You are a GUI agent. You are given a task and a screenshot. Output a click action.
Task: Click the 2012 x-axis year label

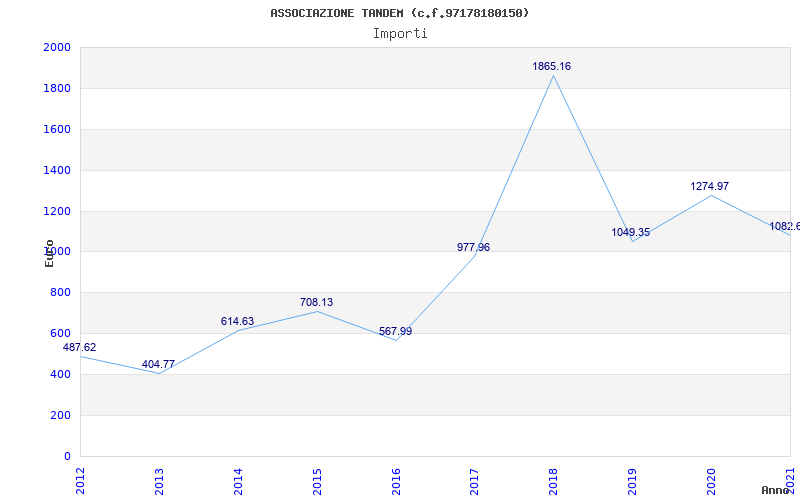pyautogui.click(x=80, y=481)
